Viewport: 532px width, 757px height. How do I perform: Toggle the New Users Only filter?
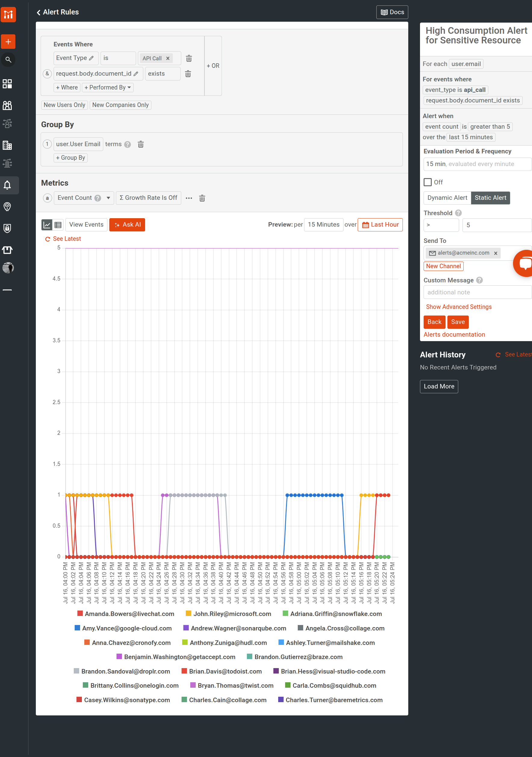pyautogui.click(x=64, y=105)
